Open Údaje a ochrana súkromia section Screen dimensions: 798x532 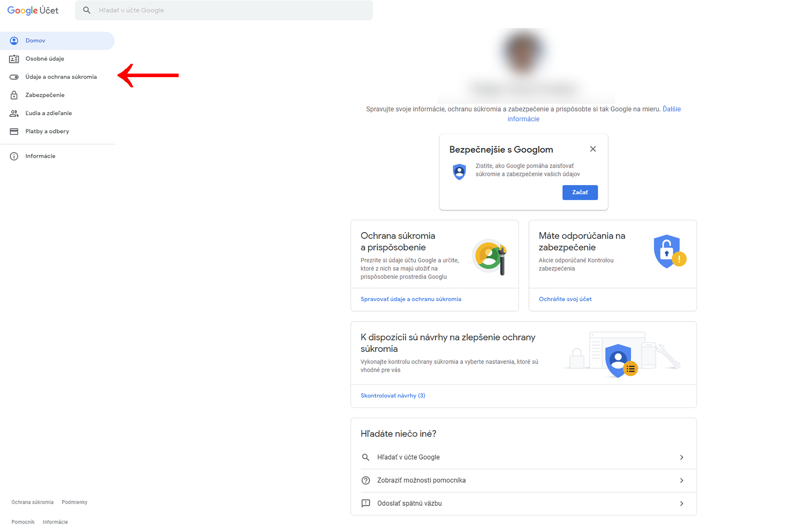pos(57,77)
